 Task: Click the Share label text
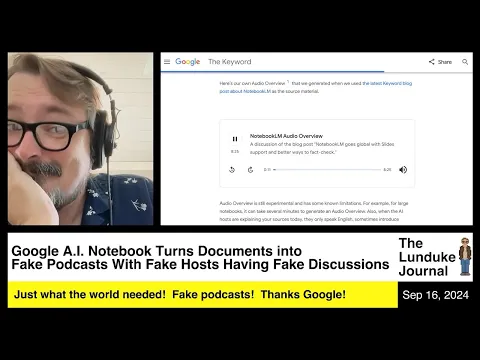point(445,62)
